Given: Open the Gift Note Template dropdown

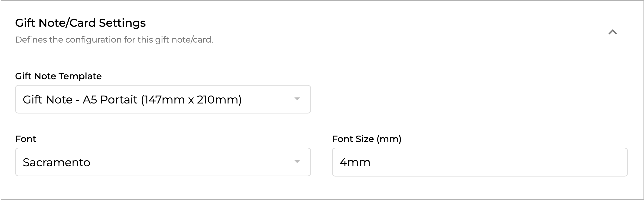Looking at the screenshot, I should (x=163, y=99).
